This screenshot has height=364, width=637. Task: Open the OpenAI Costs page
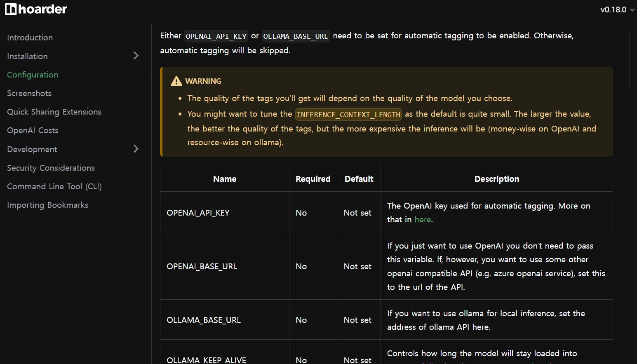(33, 130)
